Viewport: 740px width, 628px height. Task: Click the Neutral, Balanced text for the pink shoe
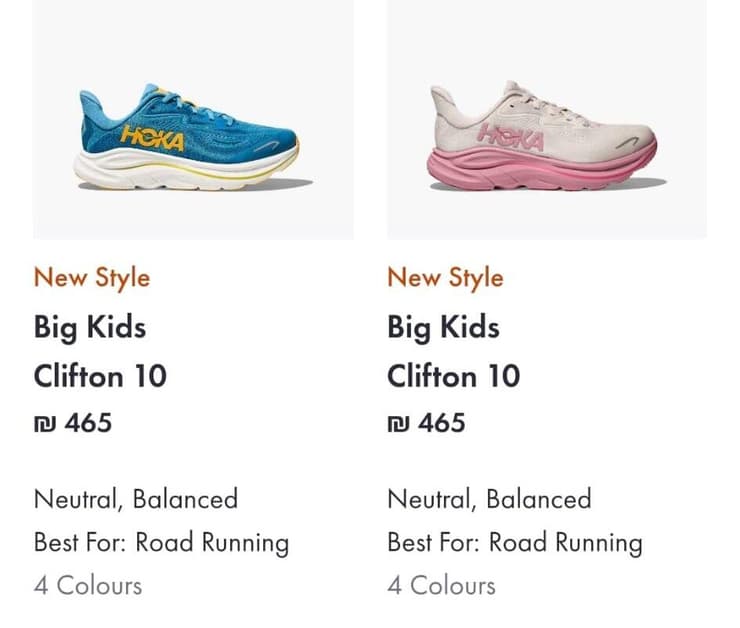[x=489, y=498]
